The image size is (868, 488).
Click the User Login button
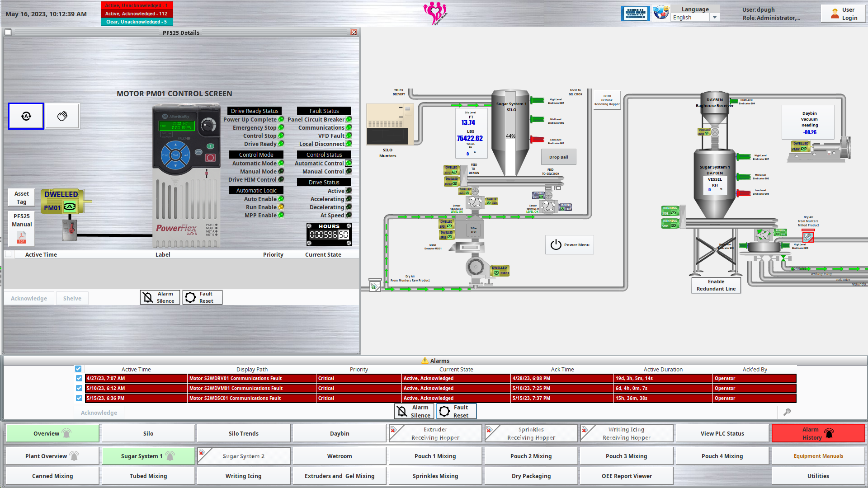843,14
